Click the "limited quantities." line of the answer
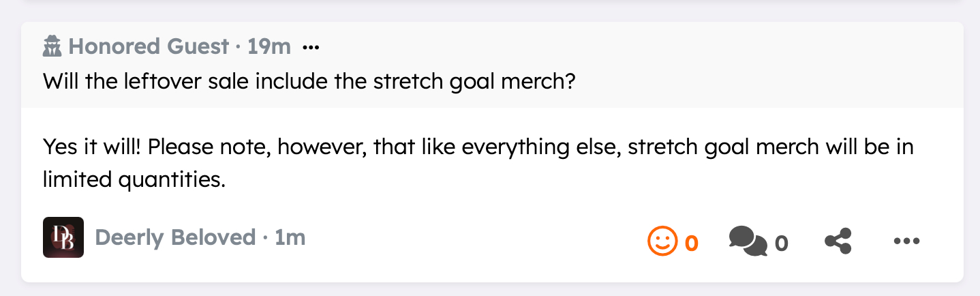The image size is (980, 296). 134,179
